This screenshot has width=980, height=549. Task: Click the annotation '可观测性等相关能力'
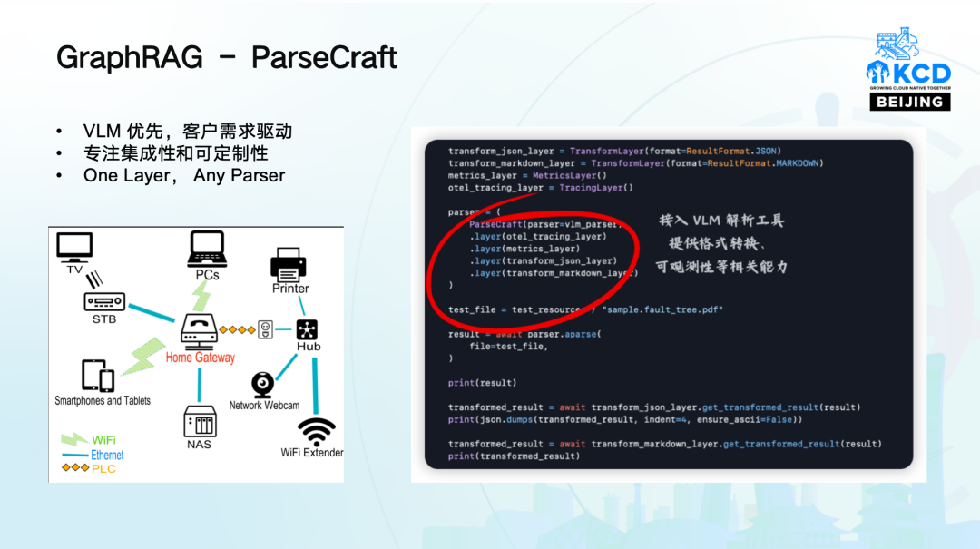point(721,267)
